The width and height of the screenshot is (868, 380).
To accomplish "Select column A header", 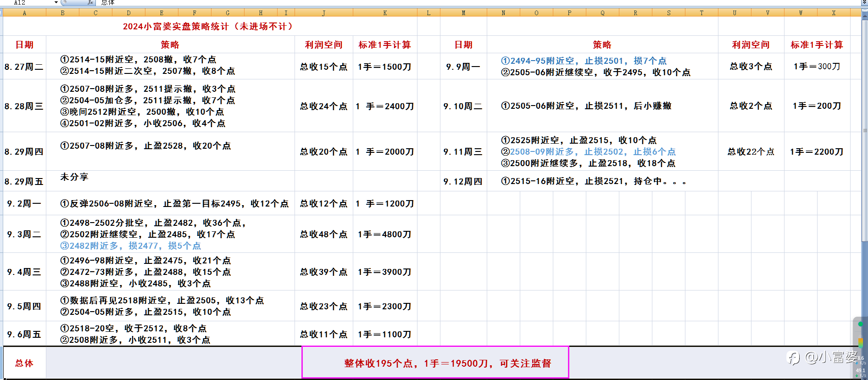I will [x=25, y=13].
